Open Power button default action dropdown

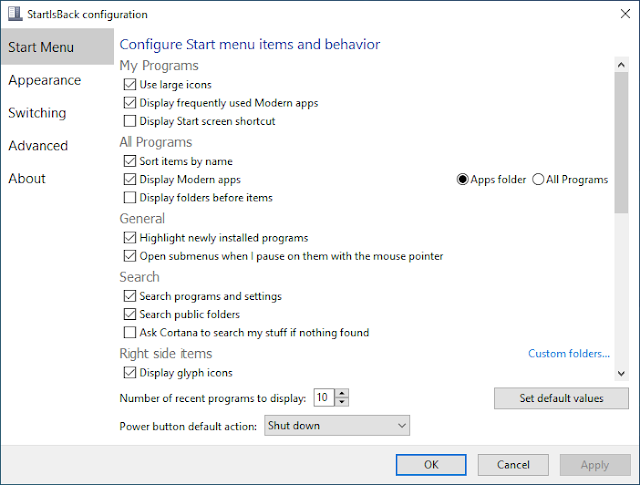(x=337, y=426)
